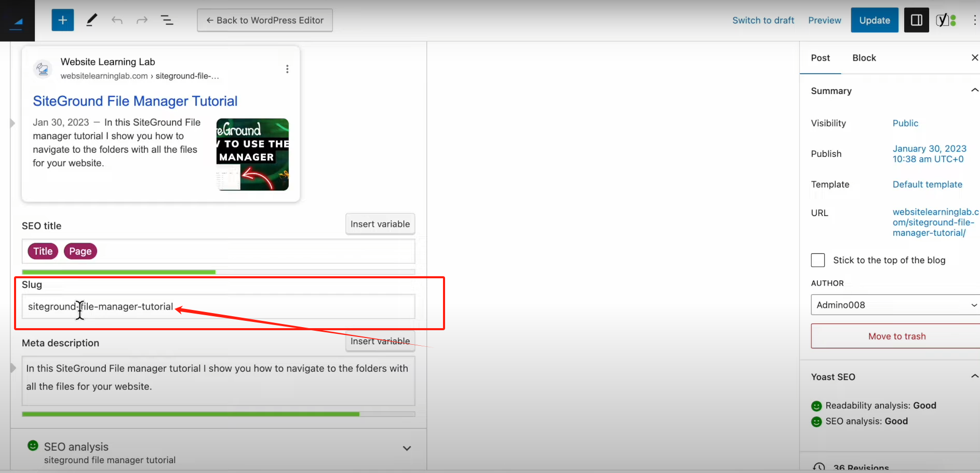The height and width of the screenshot is (473, 980).
Task: Click the Website Learning Lab site name
Action: 108,62
